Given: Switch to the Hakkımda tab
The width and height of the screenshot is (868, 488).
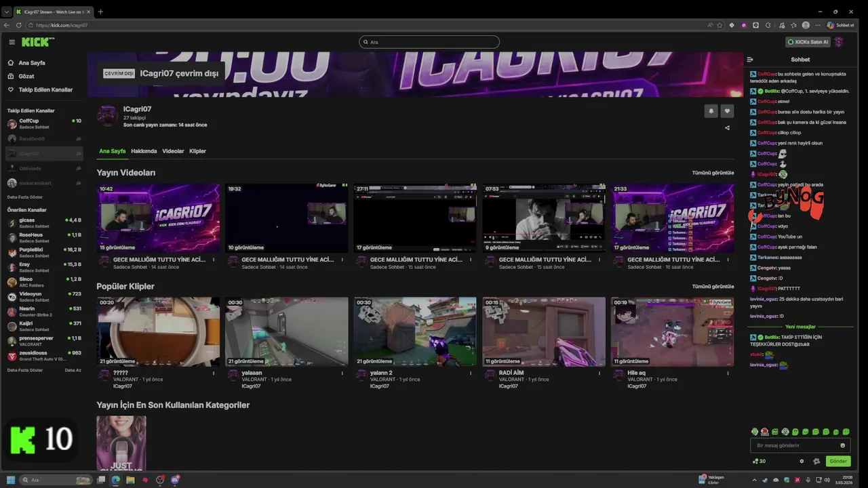Looking at the screenshot, I should (144, 151).
